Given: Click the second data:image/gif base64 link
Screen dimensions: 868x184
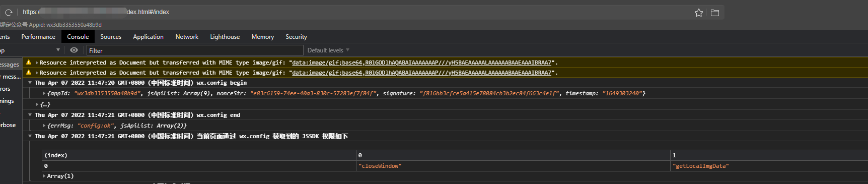Looking at the screenshot, I should [x=422, y=73].
